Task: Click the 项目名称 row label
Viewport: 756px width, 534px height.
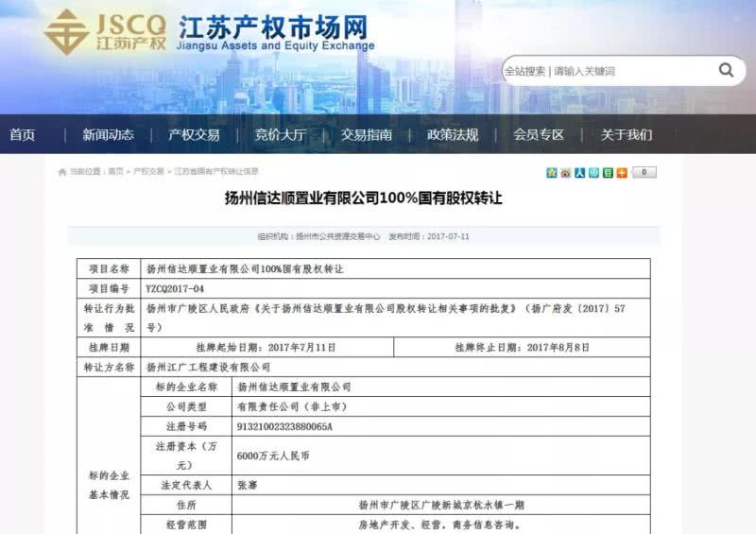Action: [109, 268]
